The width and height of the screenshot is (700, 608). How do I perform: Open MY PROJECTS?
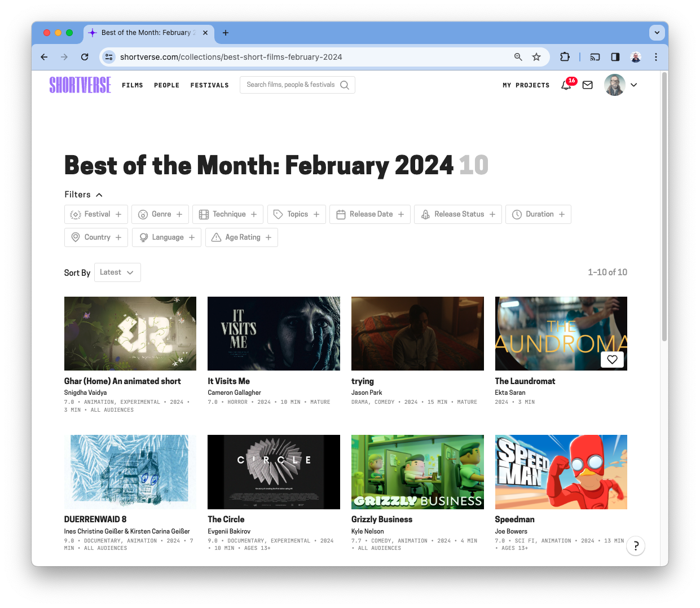526,85
